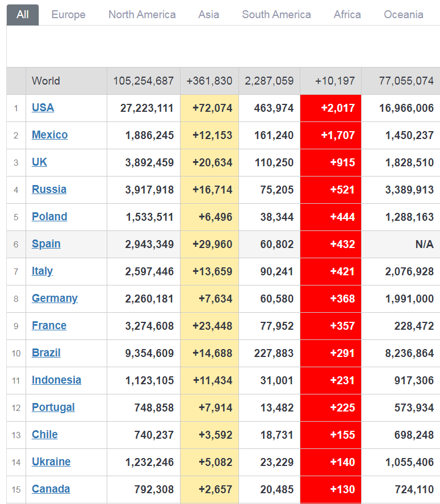
Task: Click USA's red new deaths cell
Action: click(330, 108)
